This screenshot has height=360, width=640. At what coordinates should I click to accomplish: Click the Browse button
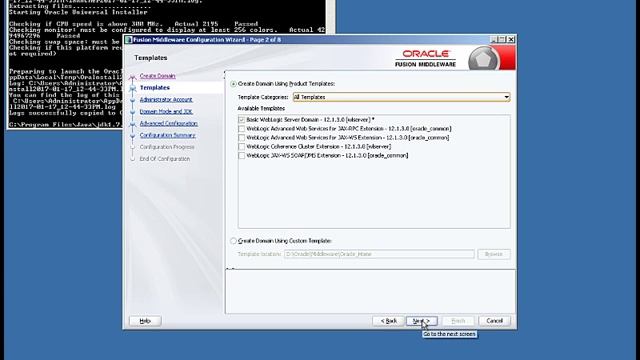pos(494,254)
